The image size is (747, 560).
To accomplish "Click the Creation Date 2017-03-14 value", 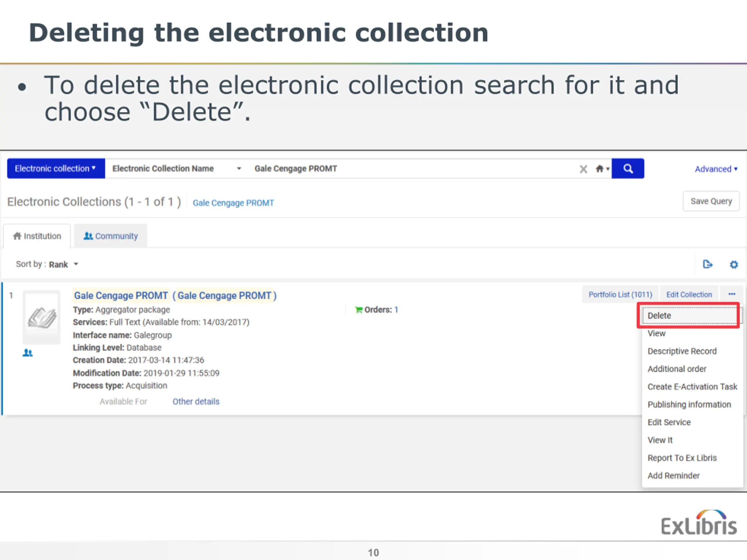I will tap(166, 360).
